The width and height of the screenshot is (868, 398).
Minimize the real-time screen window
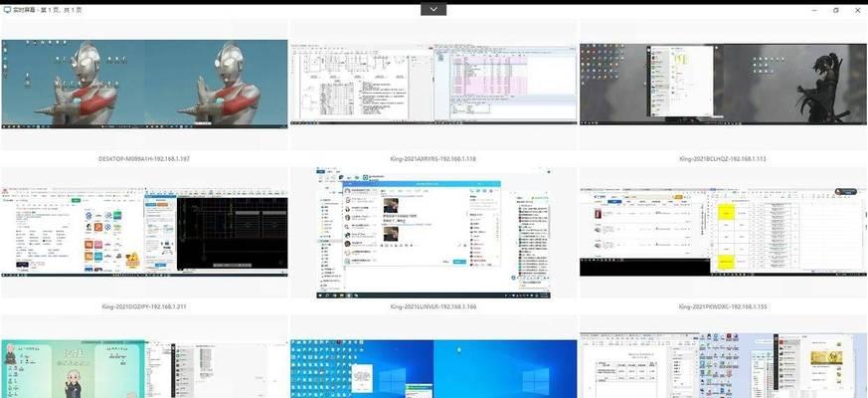tap(815, 10)
